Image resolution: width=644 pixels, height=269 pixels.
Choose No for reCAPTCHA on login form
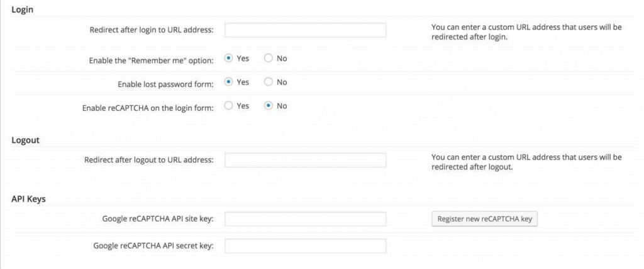point(269,106)
